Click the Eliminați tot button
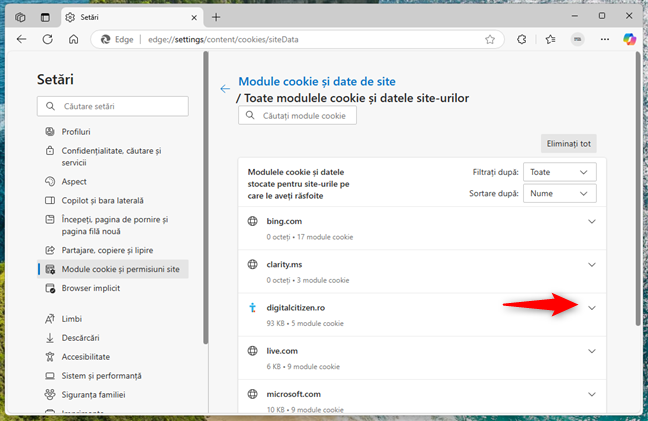This screenshot has width=648, height=421. pyautogui.click(x=568, y=144)
